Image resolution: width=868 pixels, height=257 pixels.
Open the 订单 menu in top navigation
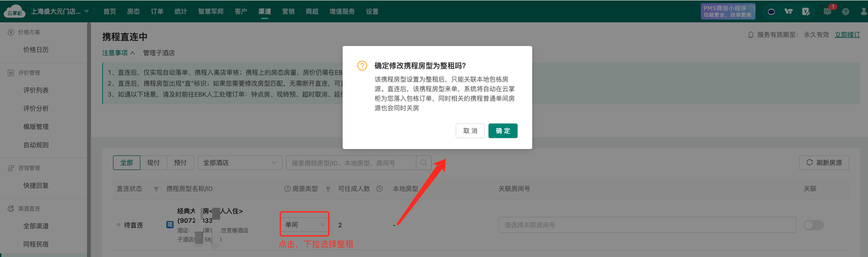click(x=157, y=11)
